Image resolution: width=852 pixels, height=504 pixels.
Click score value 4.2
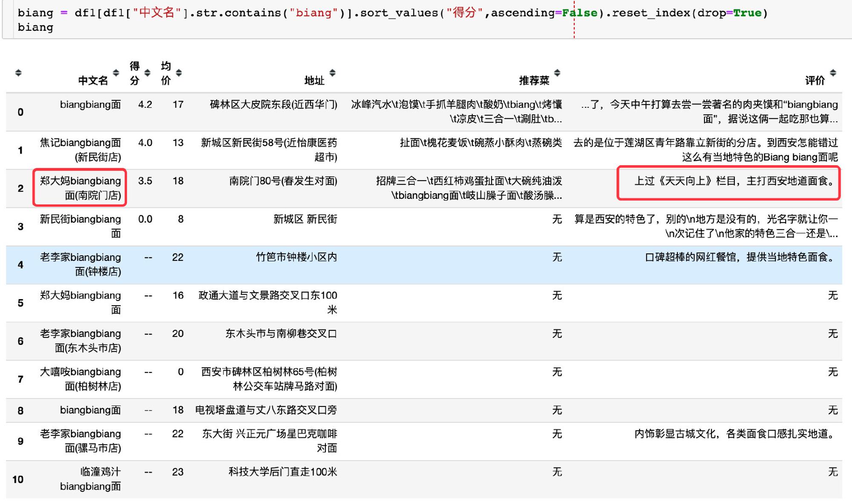tap(145, 105)
